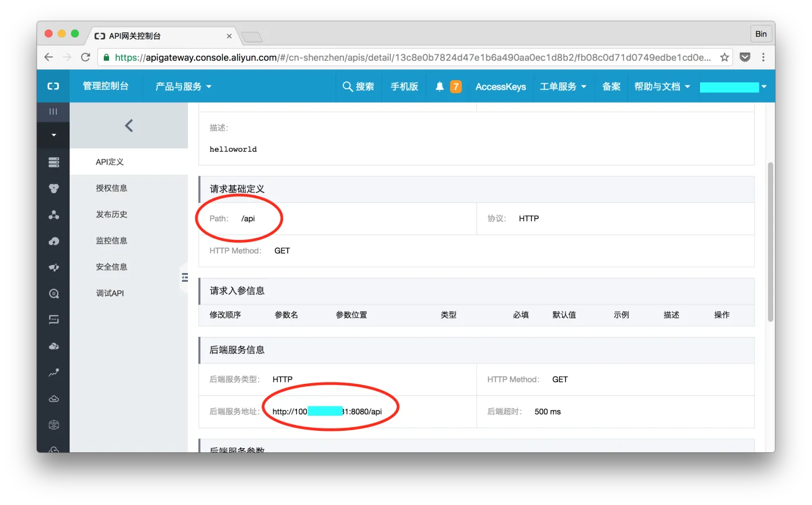Click the 后端服务类型 HTTP value
812x505 pixels.
282,379
